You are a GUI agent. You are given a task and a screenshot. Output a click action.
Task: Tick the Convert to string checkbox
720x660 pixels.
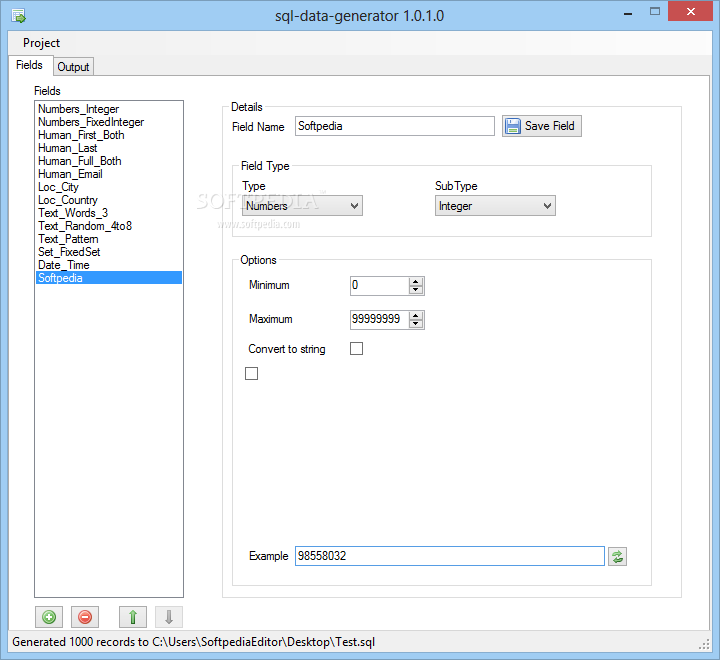[356, 349]
